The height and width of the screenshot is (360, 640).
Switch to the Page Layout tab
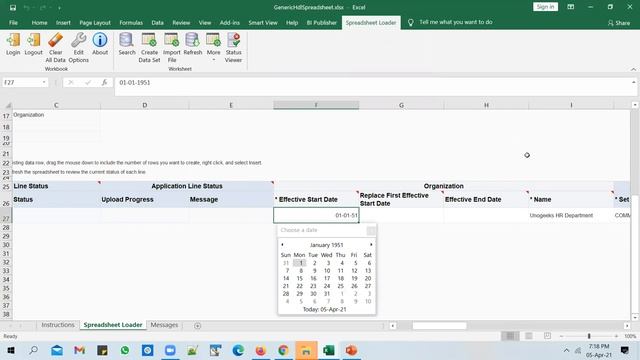click(95, 22)
